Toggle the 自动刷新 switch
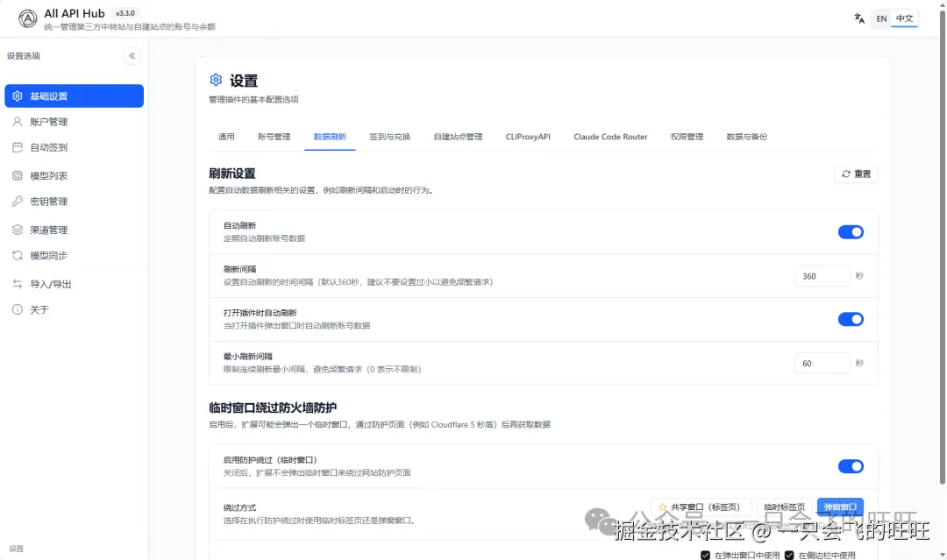 (851, 232)
